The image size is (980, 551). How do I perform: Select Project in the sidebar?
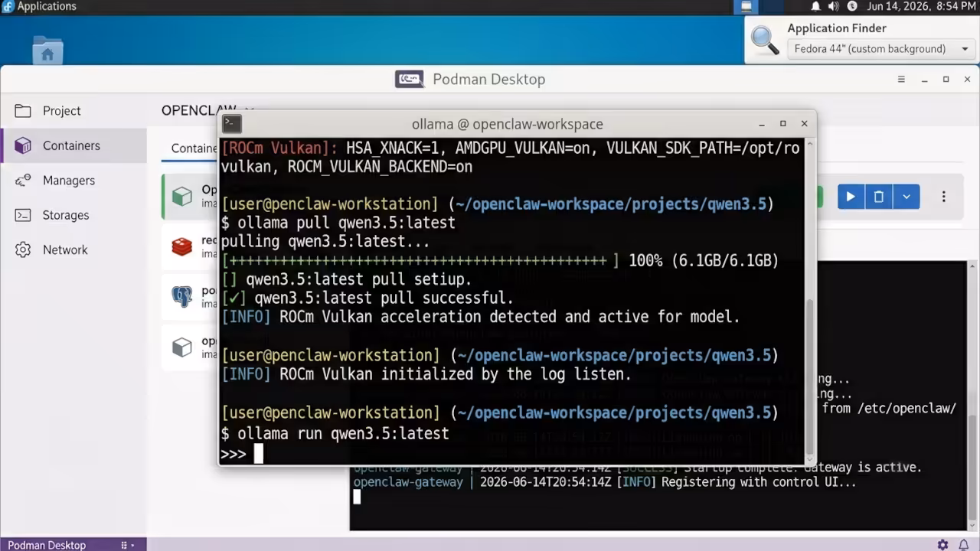pyautogui.click(x=73, y=111)
